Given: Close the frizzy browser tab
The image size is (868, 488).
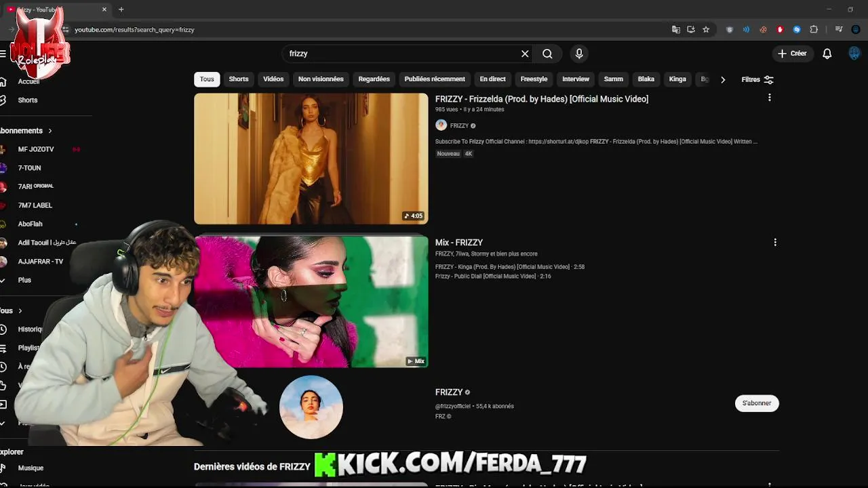Looking at the screenshot, I should click(104, 9).
